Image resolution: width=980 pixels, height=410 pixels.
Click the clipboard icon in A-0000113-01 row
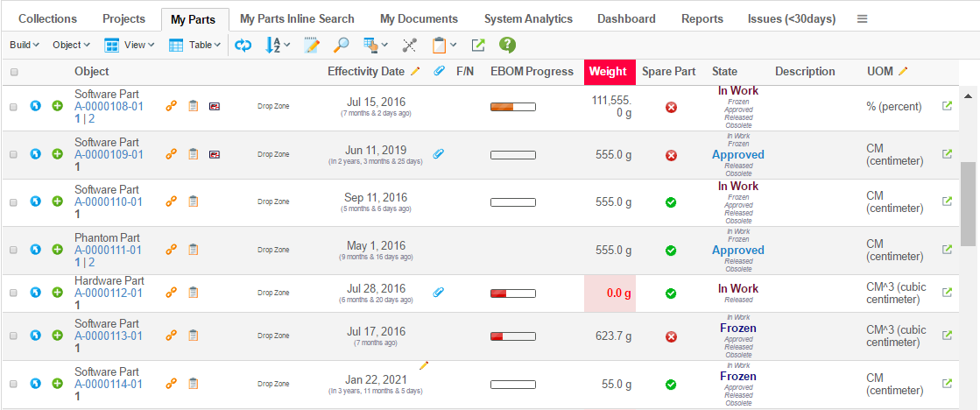194,335
